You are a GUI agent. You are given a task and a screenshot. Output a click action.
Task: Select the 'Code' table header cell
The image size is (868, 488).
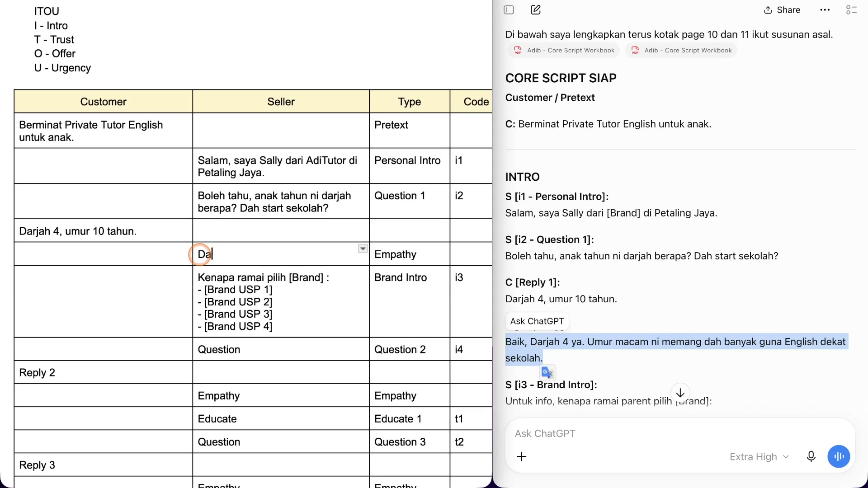(471, 102)
